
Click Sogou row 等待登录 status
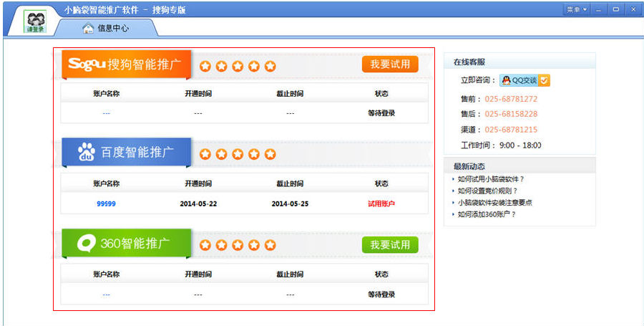pos(381,113)
